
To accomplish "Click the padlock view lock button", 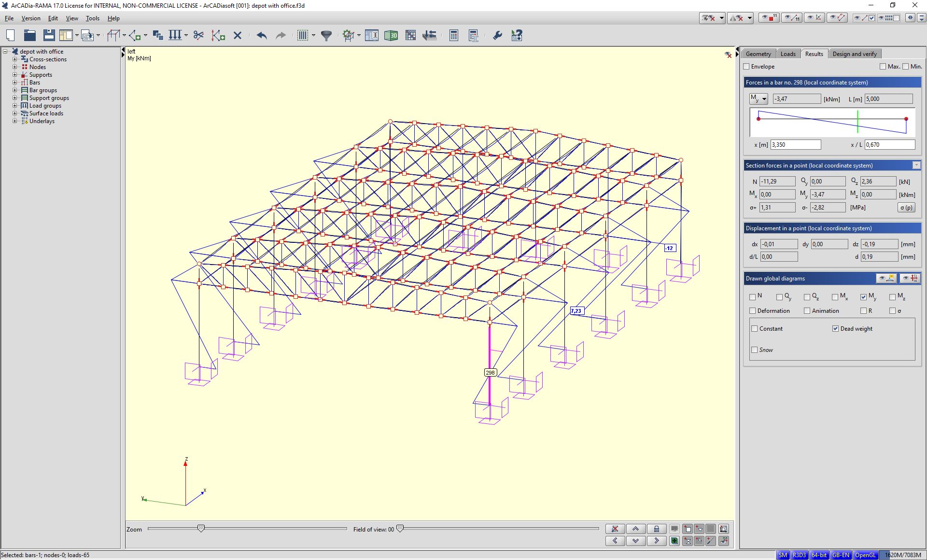I will [656, 529].
